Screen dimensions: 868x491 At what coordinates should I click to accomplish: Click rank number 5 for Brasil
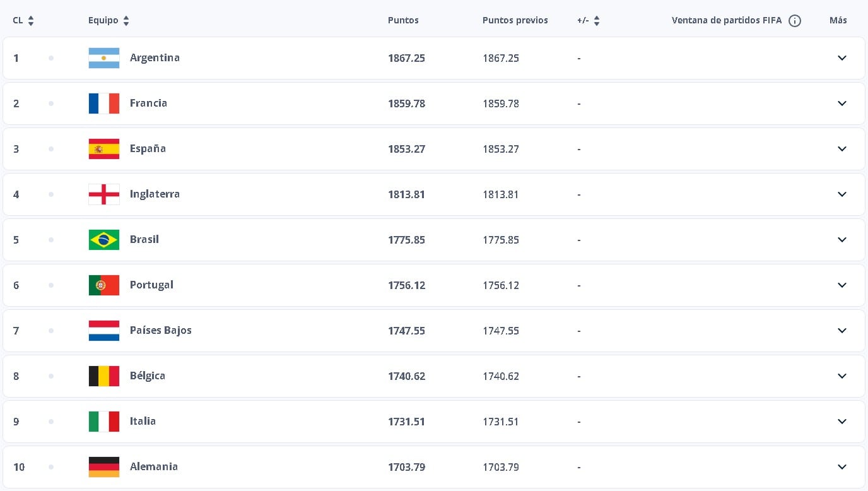pyautogui.click(x=16, y=240)
